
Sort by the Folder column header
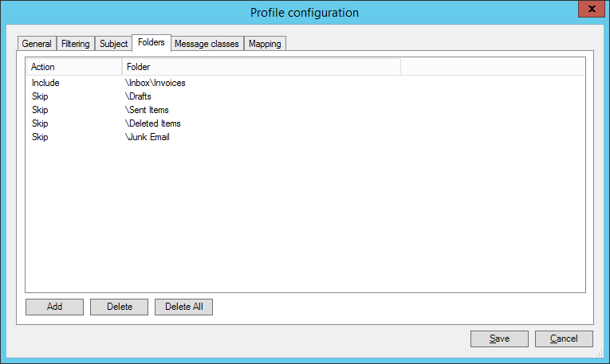coord(261,67)
